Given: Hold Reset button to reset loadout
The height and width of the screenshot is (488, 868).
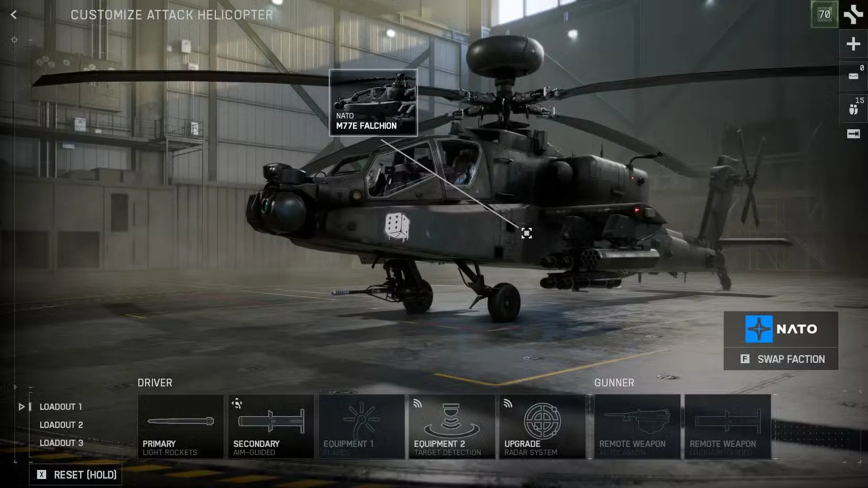Looking at the screenshot, I should (75, 474).
